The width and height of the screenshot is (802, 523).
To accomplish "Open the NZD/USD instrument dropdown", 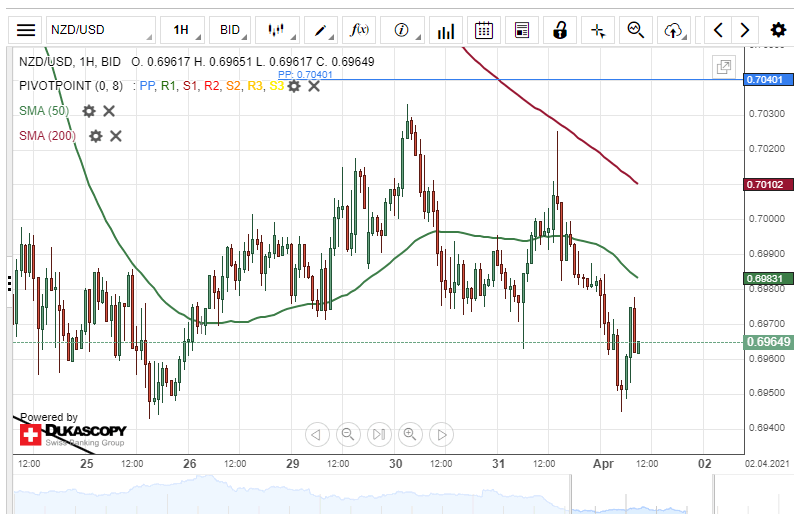I will 100,30.
